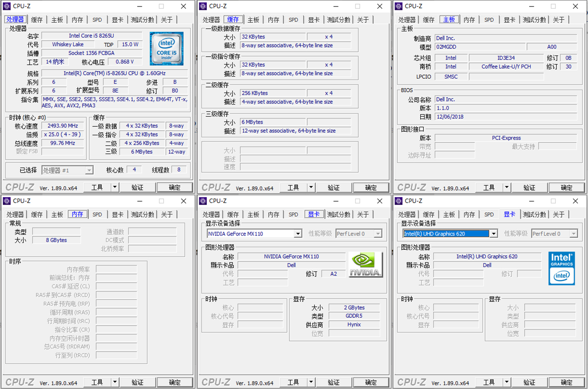Screen dimensions: 588x389
Task: Click the memory size value 8 GBytes
Action: [56, 240]
